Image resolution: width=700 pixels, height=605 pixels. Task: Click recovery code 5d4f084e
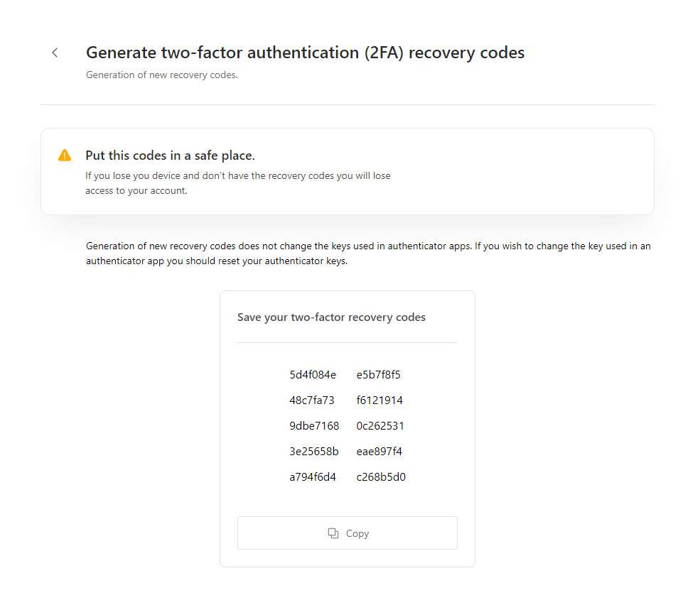(313, 375)
